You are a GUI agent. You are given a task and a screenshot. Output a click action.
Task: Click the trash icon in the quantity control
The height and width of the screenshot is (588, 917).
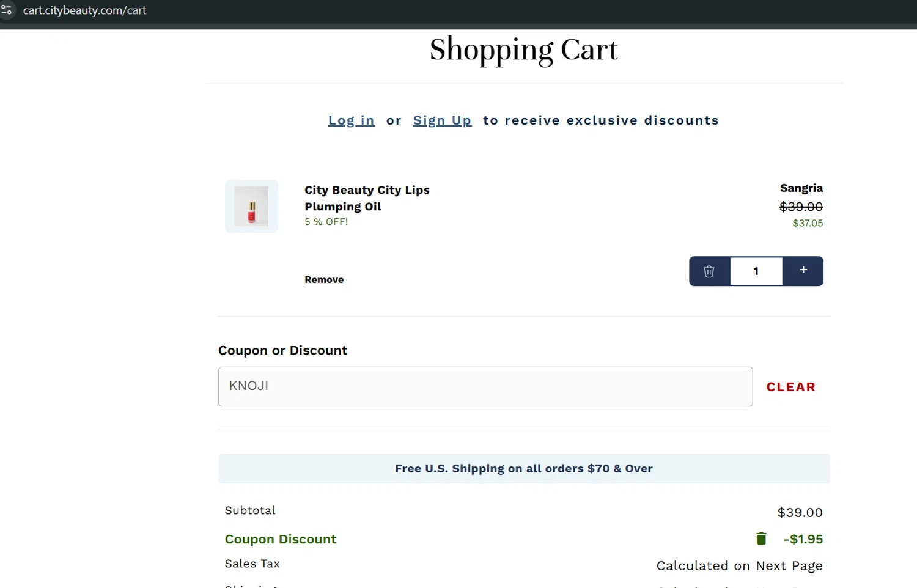[x=709, y=271]
